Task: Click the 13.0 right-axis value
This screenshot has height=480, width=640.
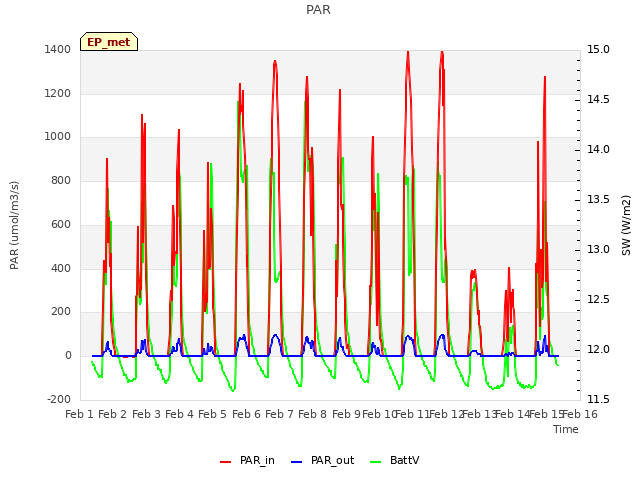Action: tap(598, 249)
